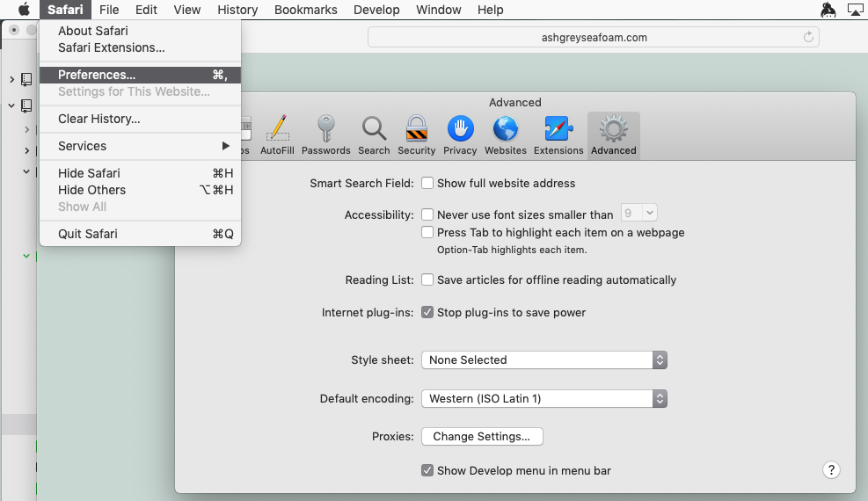Enable Show full website address
This screenshot has height=501, width=868.
tap(427, 183)
